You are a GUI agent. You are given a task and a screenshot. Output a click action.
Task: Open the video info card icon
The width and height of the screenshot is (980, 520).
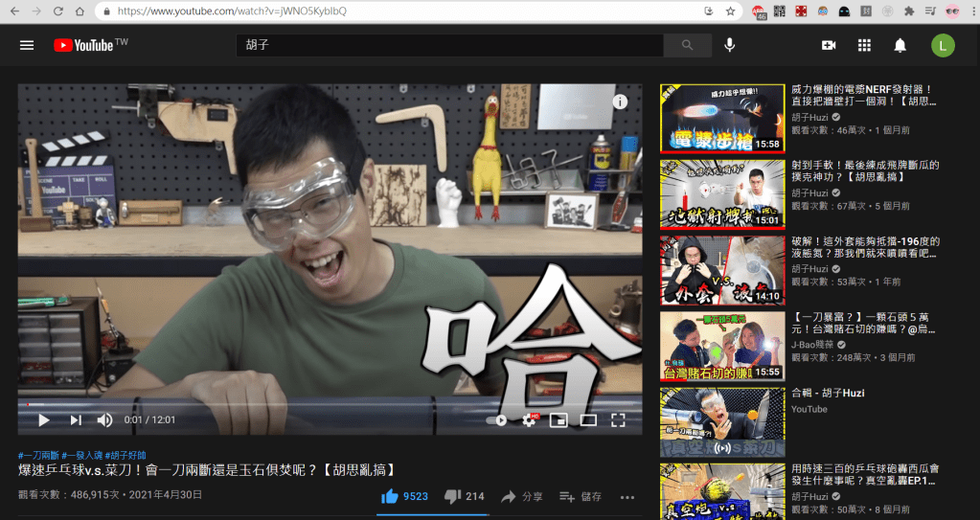pyautogui.click(x=620, y=102)
